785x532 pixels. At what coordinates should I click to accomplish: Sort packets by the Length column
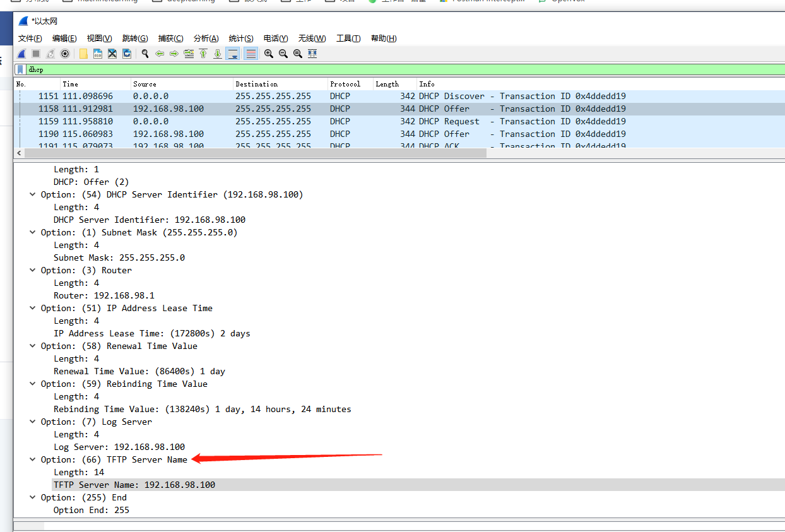(x=395, y=84)
